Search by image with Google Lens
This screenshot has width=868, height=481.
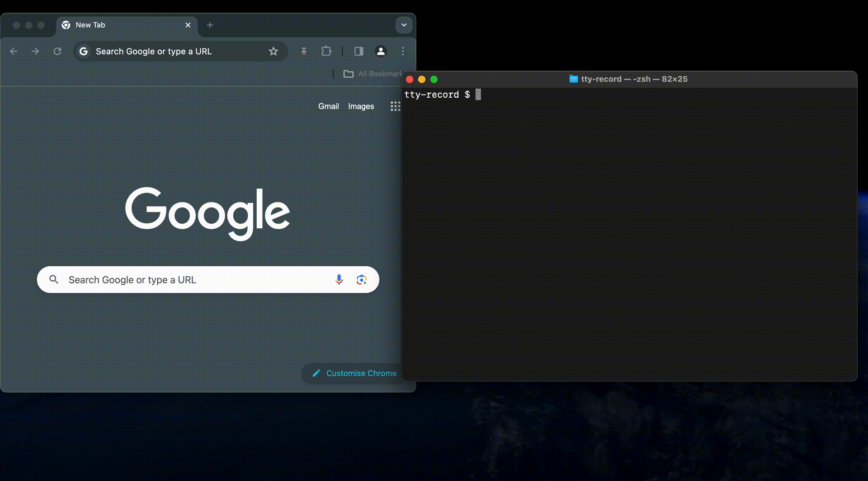tap(362, 280)
